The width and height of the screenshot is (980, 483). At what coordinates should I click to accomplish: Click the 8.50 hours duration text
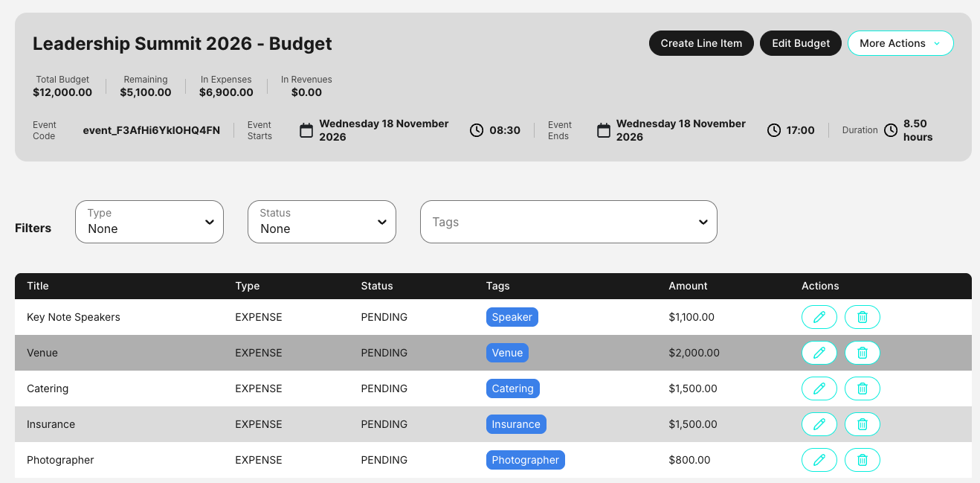point(918,130)
